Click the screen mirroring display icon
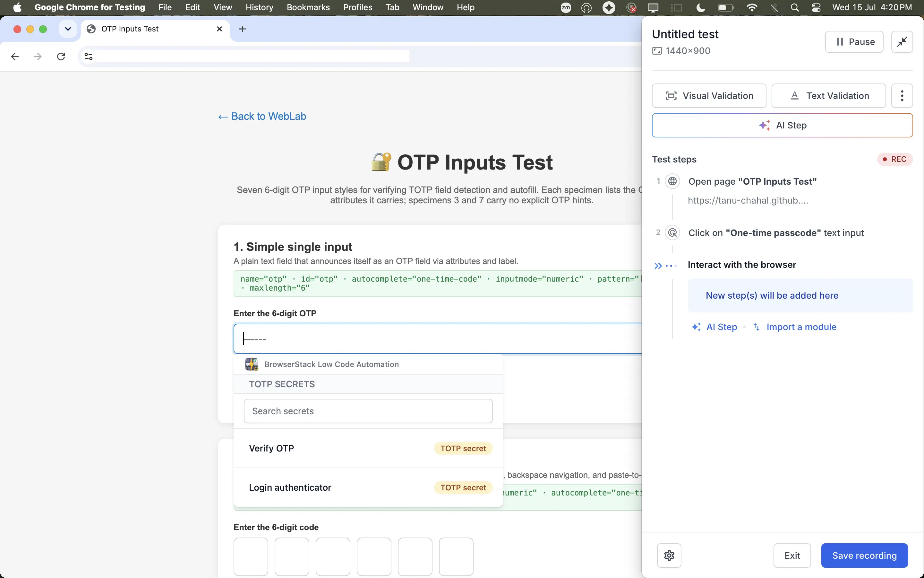This screenshot has height=578, width=924. (653, 7)
